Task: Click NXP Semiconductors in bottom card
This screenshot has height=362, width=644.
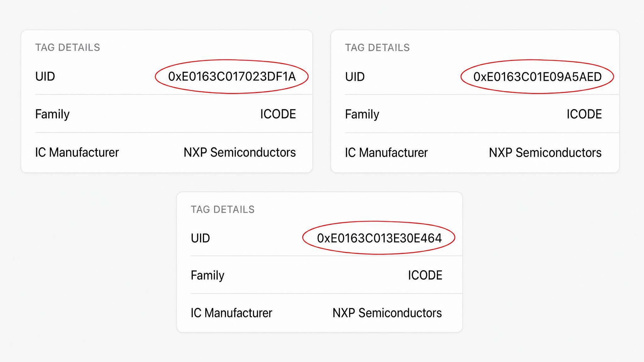Action: click(x=387, y=313)
